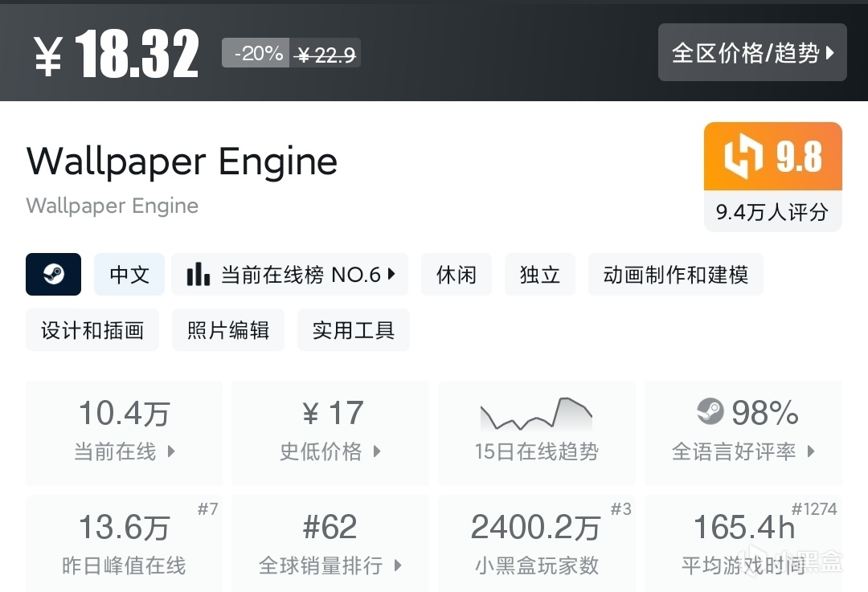The width and height of the screenshot is (868, 592).
Task: Open the 照片编辑 tag
Action: click(228, 330)
